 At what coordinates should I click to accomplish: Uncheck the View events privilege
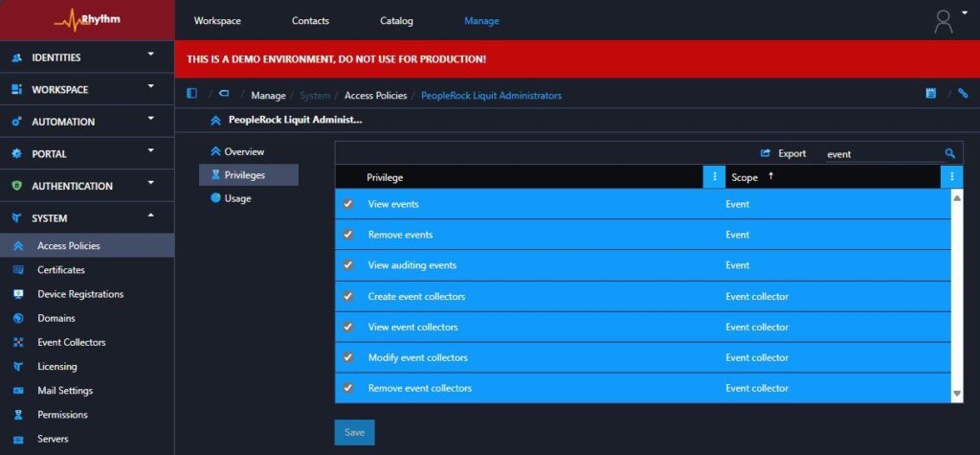[x=348, y=204]
